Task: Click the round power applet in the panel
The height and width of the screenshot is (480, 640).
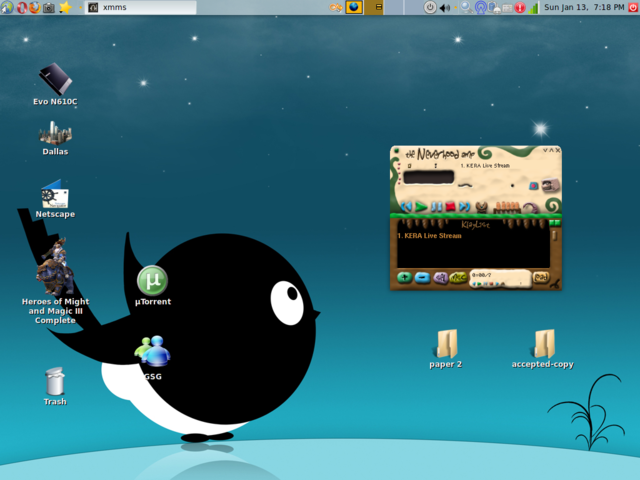Action: tap(429, 7)
